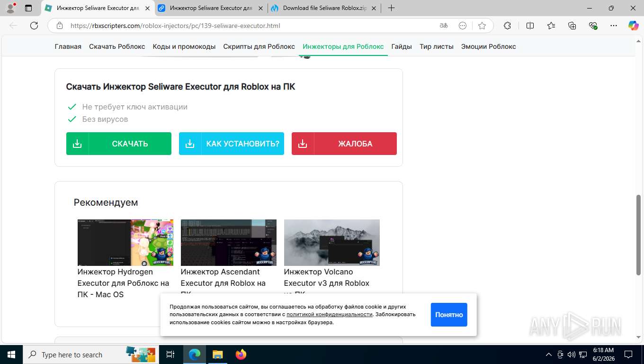
Task: Close the first Seliware Executor tab
Action: click(x=147, y=8)
